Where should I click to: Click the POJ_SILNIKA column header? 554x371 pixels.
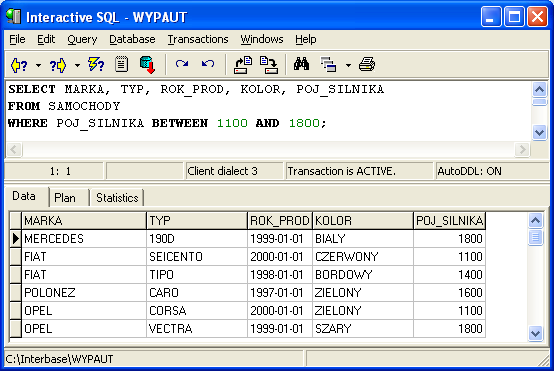[x=449, y=221]
